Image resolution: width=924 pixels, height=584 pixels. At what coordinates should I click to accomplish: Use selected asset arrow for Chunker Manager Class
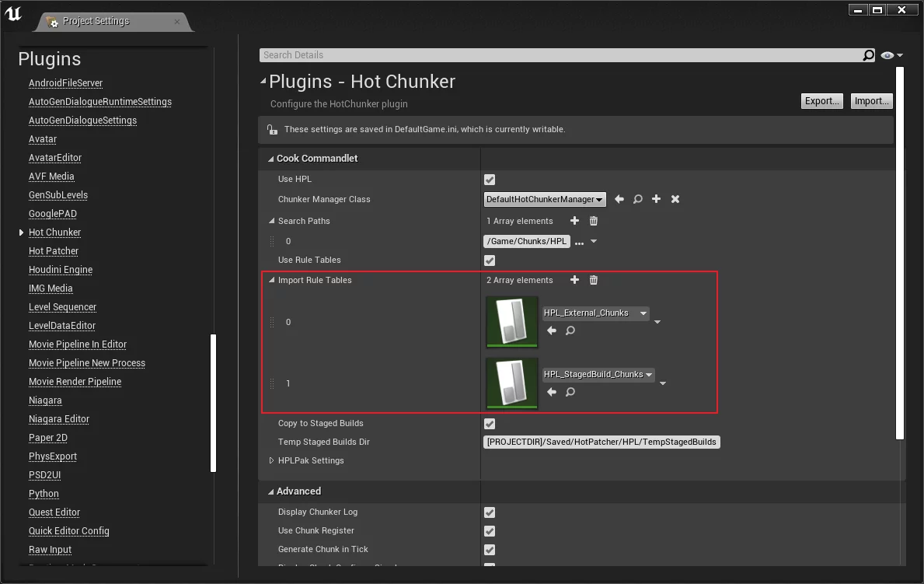[619, 199]
